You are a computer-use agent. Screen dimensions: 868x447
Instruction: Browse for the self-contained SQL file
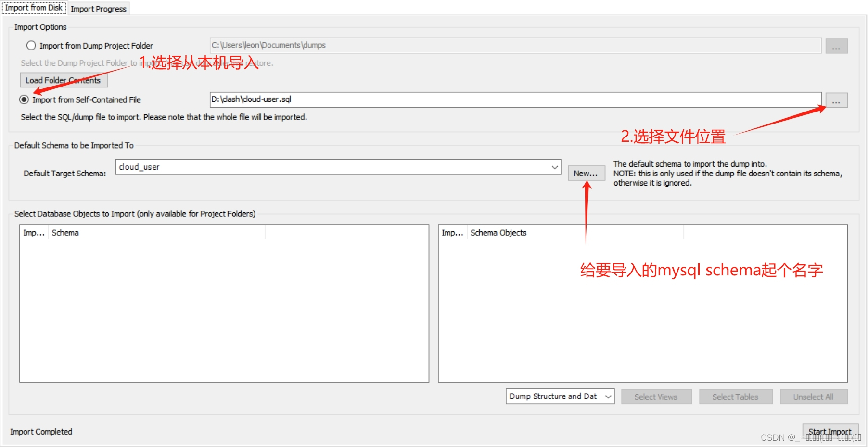(x=836, y=100)
